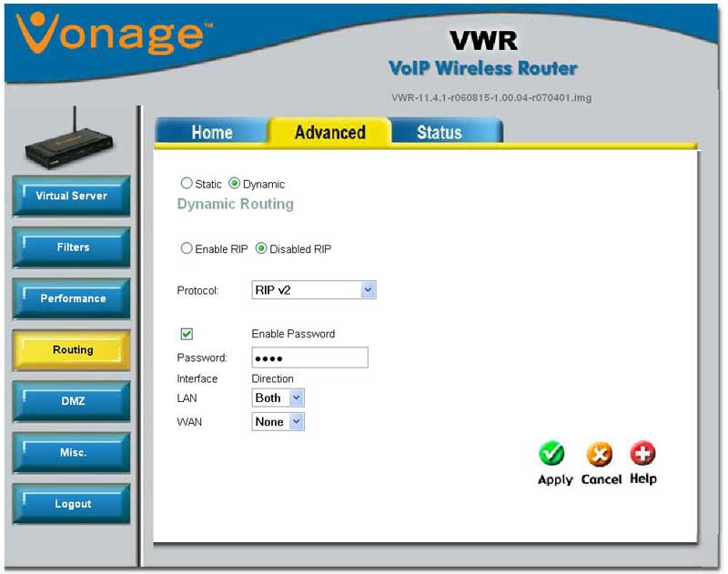Viewport: 728px width, 574px height.
Task: Click the Filters sidebar button
Action: [71, 247]
